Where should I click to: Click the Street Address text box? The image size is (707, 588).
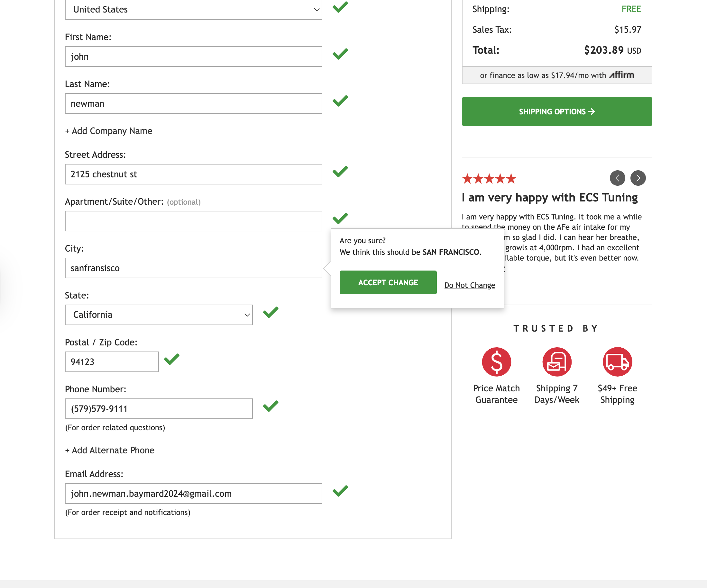coord(193,174)
